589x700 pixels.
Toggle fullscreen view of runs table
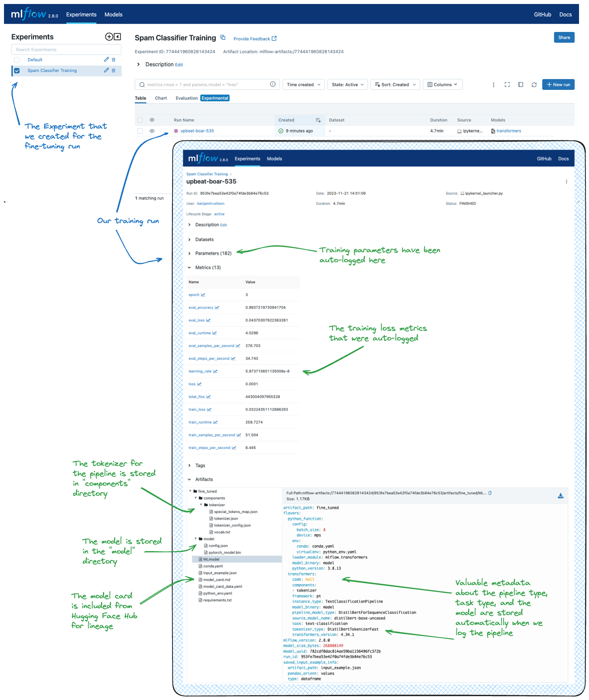pos(507,85)
